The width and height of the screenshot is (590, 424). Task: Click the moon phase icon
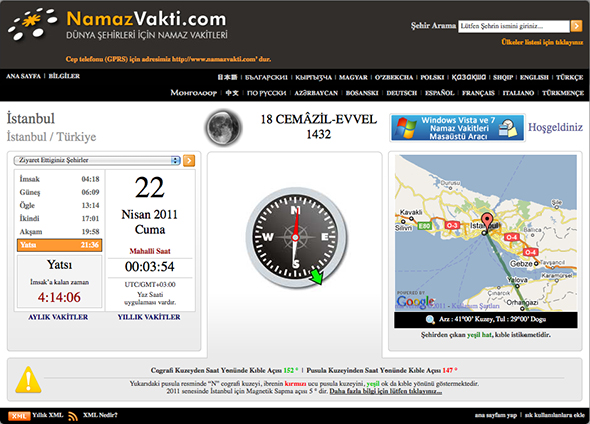click(224, 127)
